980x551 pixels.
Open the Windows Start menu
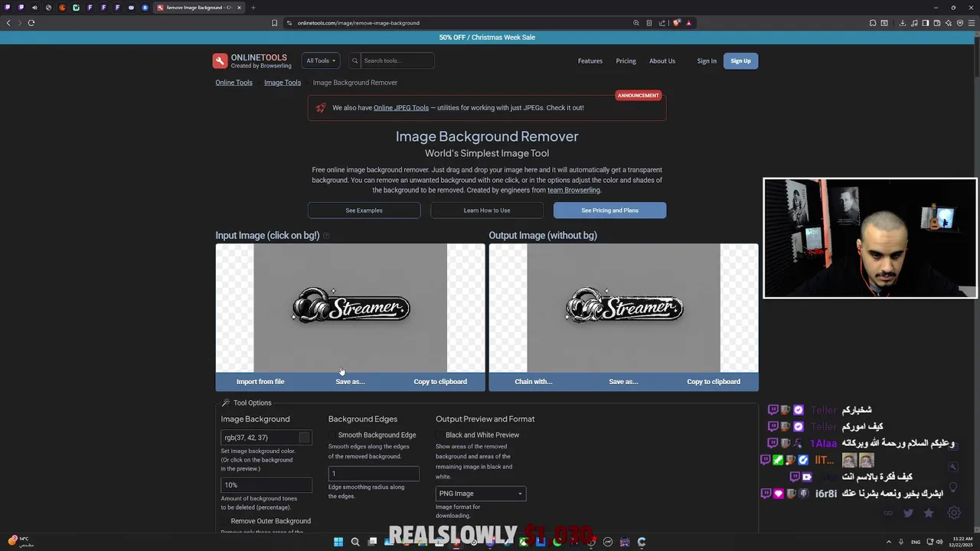338,542
